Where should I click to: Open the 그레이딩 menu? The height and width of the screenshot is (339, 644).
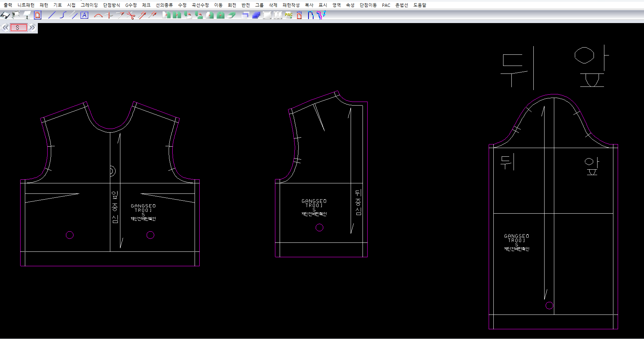pos(89,5)
